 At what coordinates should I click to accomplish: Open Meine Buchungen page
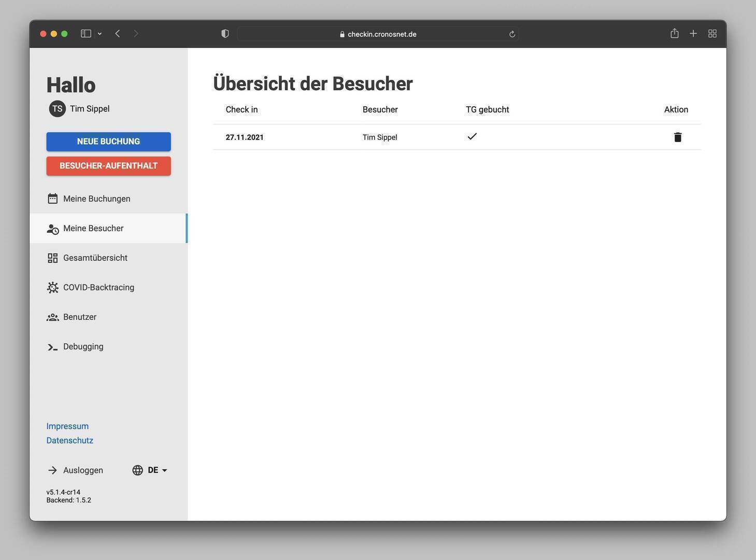pyautogui.click(x=96, y=199)
